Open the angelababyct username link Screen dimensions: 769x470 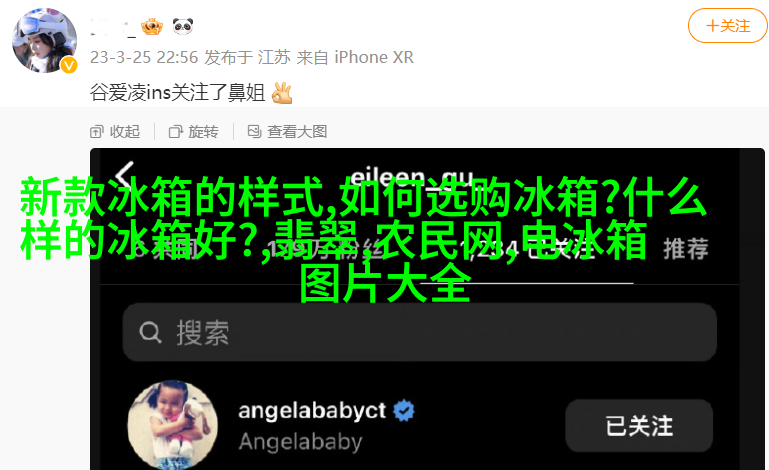pyautogui.click(x=312, y=411)
